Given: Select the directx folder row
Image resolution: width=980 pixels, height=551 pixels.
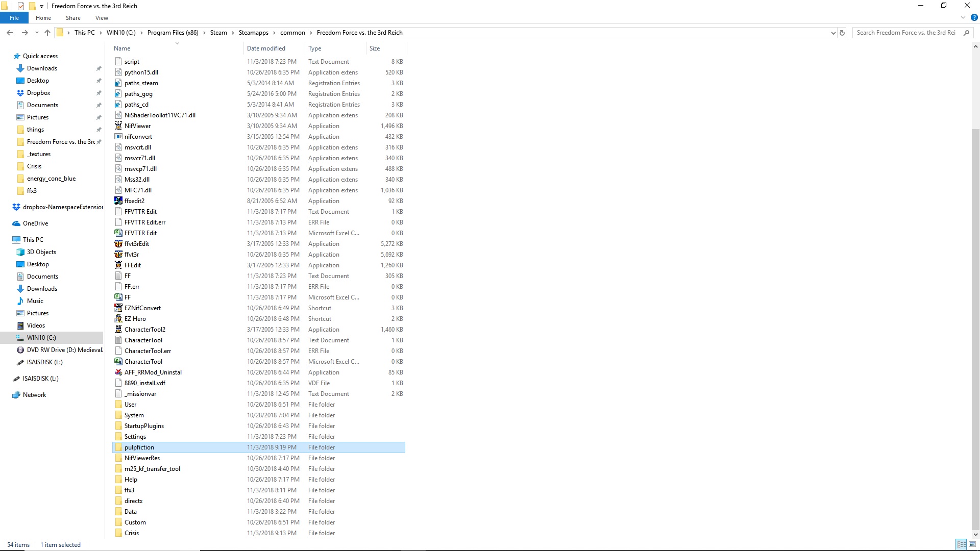Looking at the screenshot, I should [258, 501].
